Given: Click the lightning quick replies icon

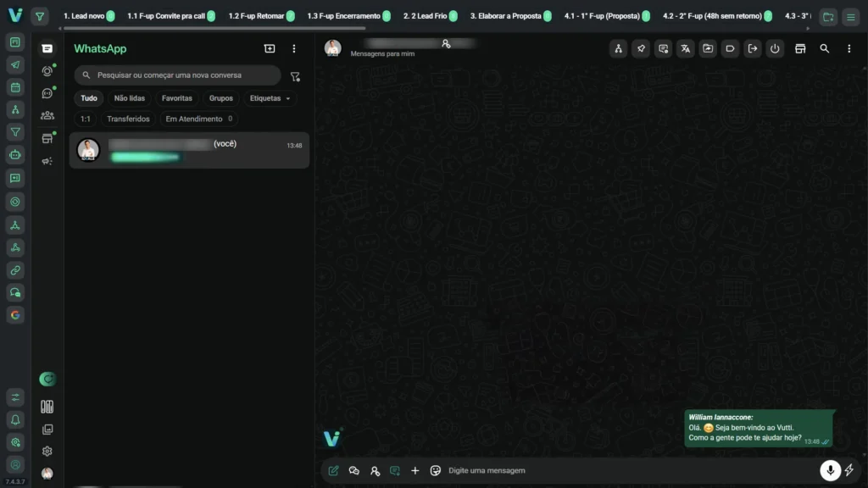Looking at the screenshot, I should pos(849,470).
